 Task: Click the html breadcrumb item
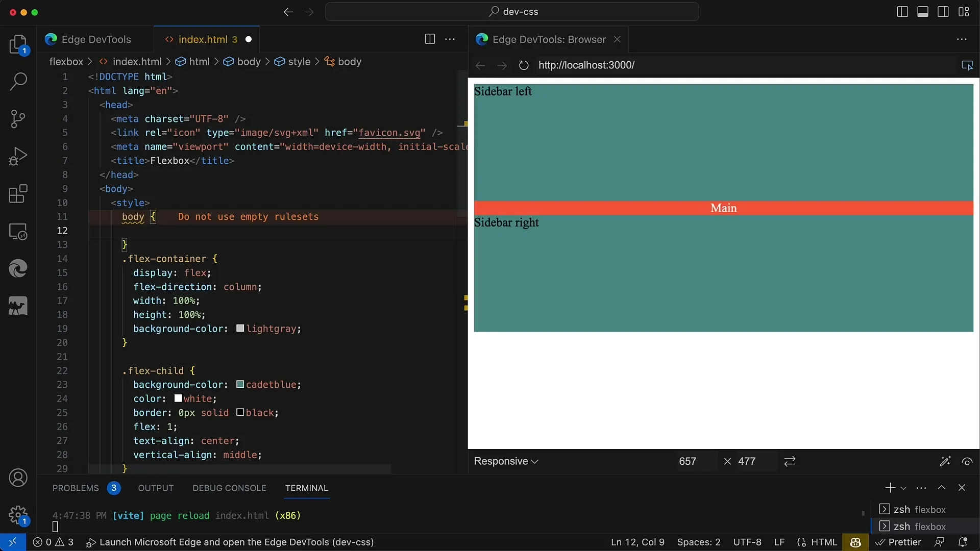(193, 62)
